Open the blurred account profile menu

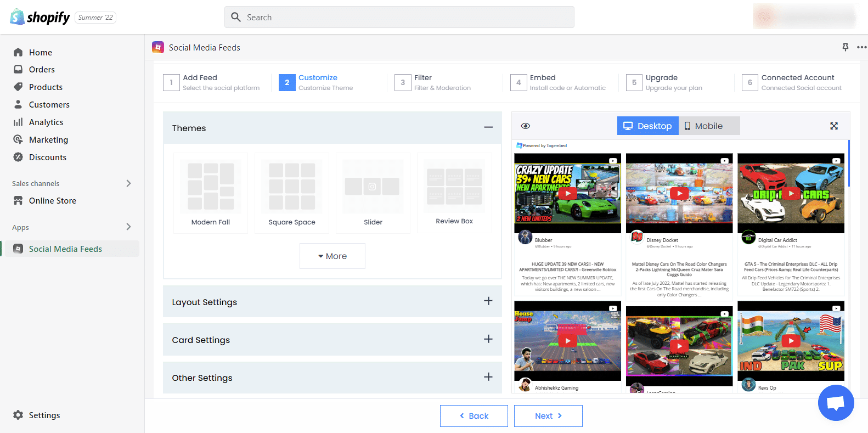coord(804,16)
